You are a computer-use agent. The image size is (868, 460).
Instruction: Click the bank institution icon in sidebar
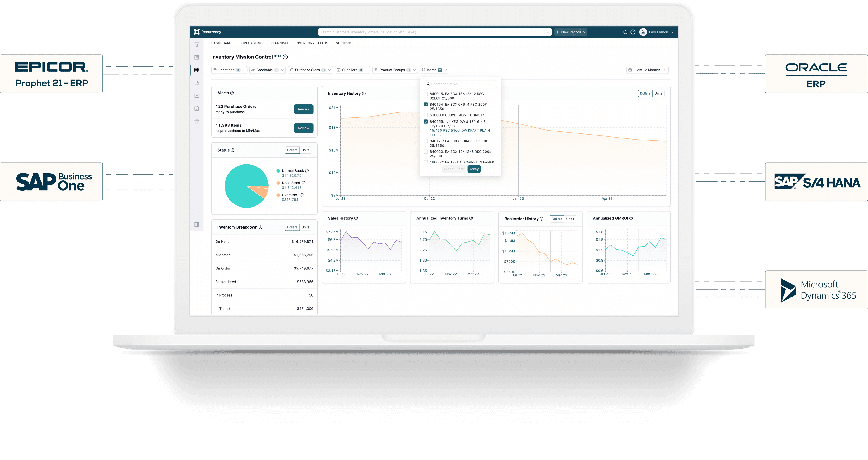click(197, 121)
